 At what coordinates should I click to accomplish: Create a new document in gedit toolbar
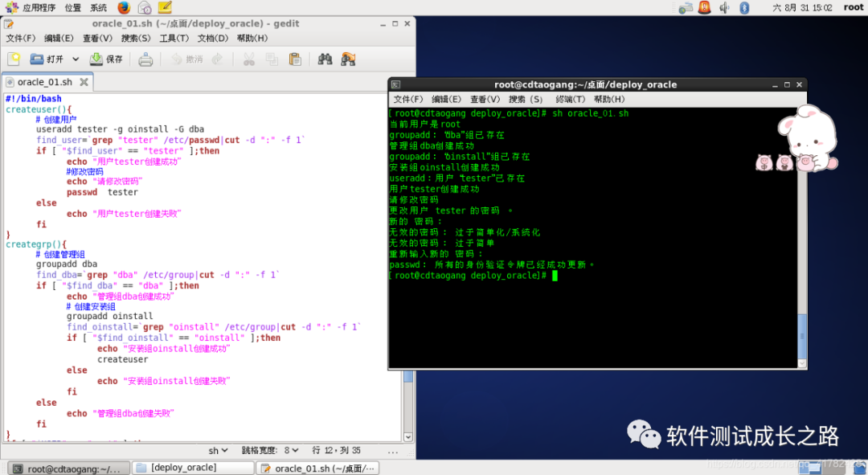click(14, 59)
